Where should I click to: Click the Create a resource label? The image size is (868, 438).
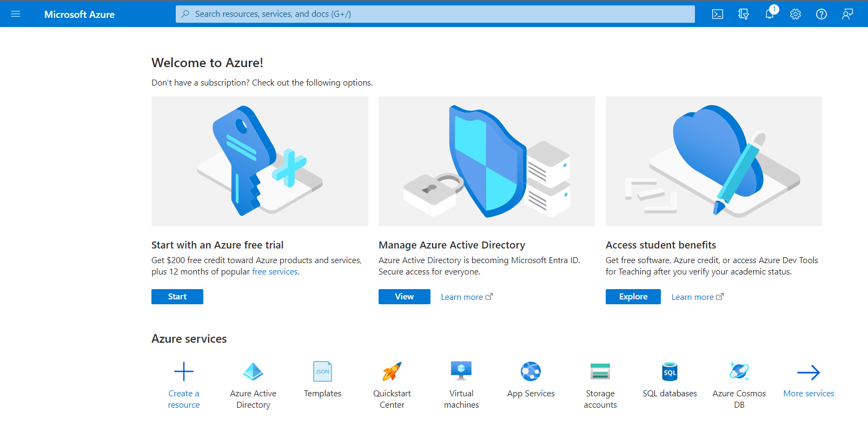(x=184, y=399)
